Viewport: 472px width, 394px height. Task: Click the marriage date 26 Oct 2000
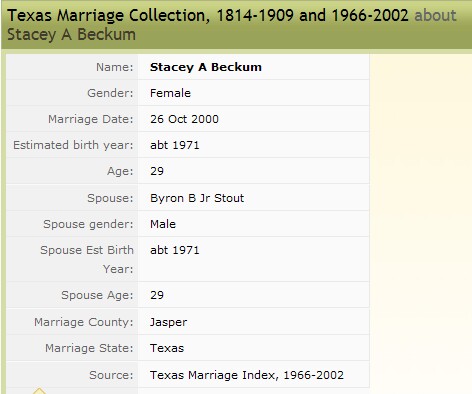point(184,119)
